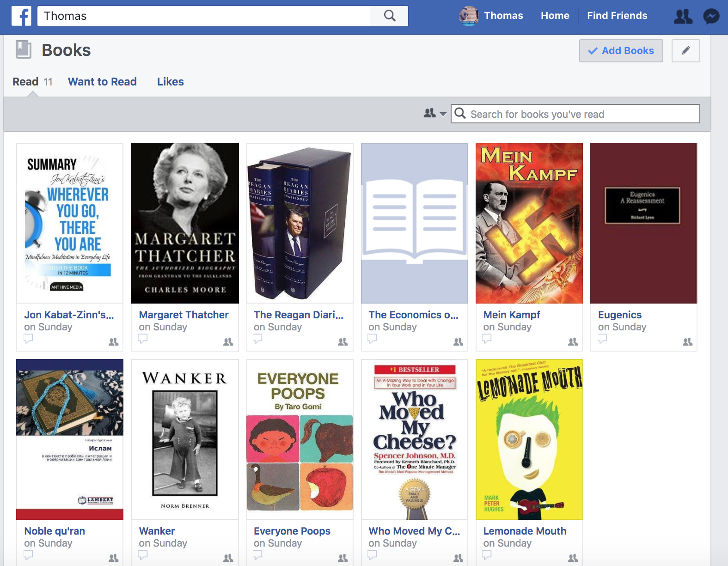Click the Wanker by Norm Brenner cover
The height and width of the screenshot is (566, 728).
click(x=185, y=439)
